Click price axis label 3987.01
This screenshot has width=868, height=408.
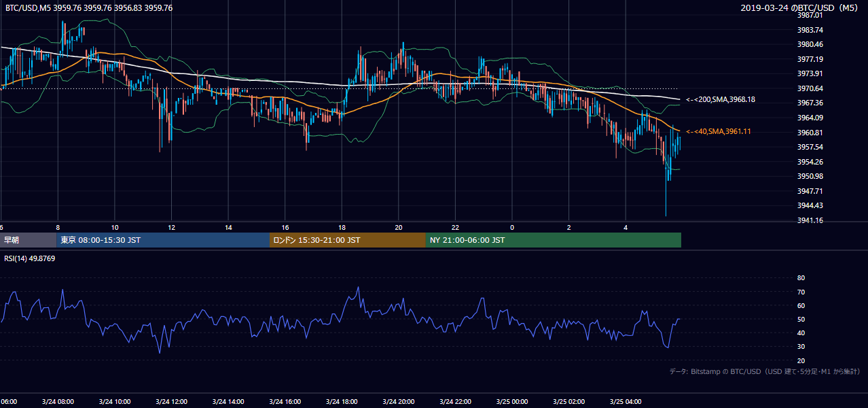[x=810, y=15]
